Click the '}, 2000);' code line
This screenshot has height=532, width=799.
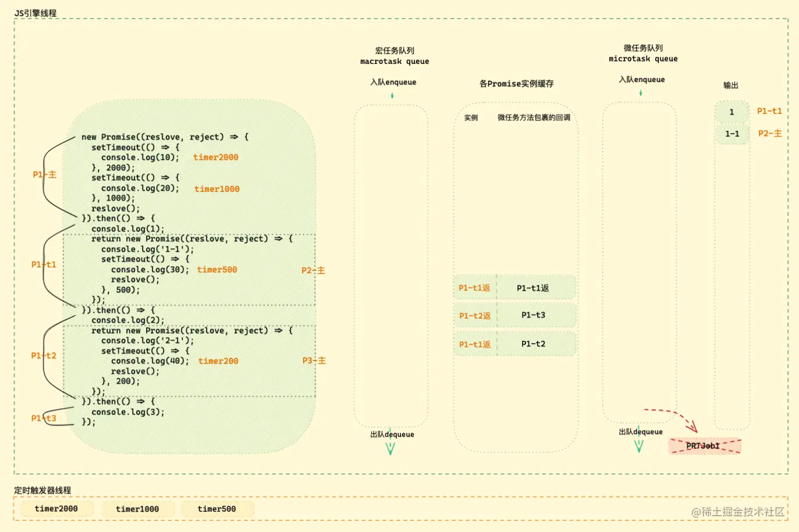[113, 168]
